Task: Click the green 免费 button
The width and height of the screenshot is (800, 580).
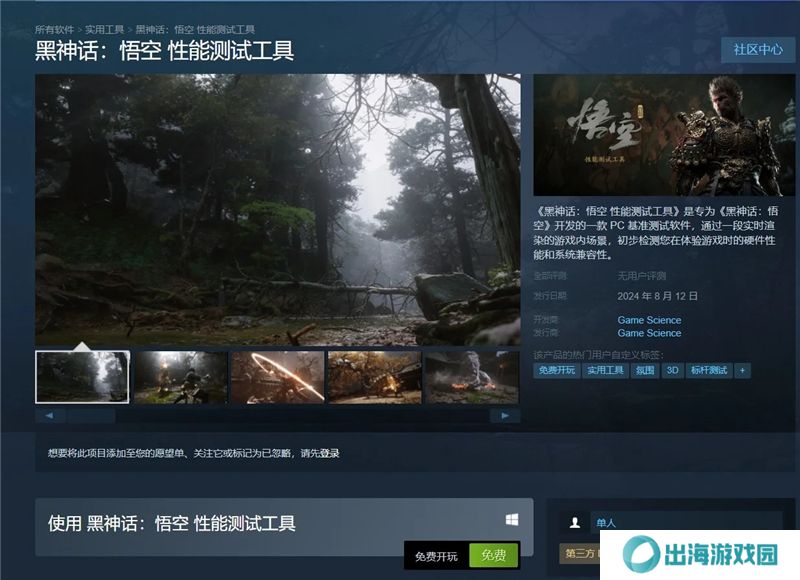Action: tap(493, 555)
